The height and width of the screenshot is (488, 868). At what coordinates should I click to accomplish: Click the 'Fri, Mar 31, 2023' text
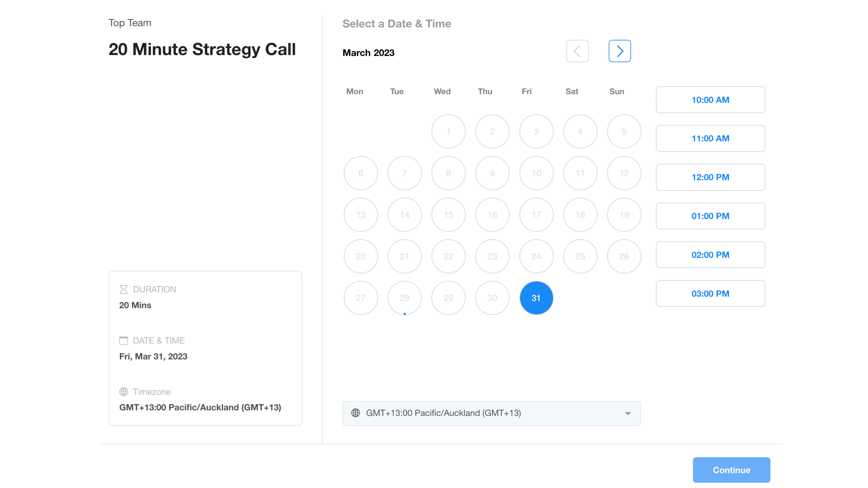(153, 356)
